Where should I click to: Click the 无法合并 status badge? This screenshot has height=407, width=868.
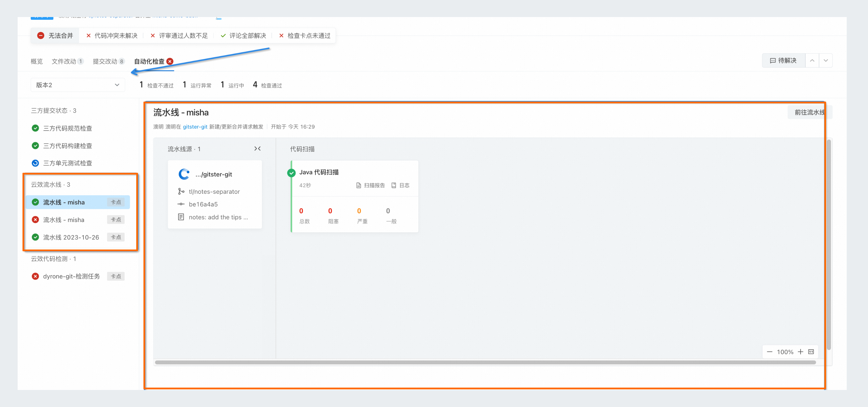(55, 36)
